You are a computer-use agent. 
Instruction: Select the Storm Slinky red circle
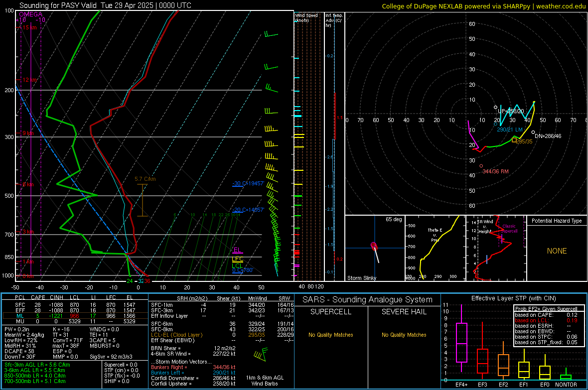[374, 246]
